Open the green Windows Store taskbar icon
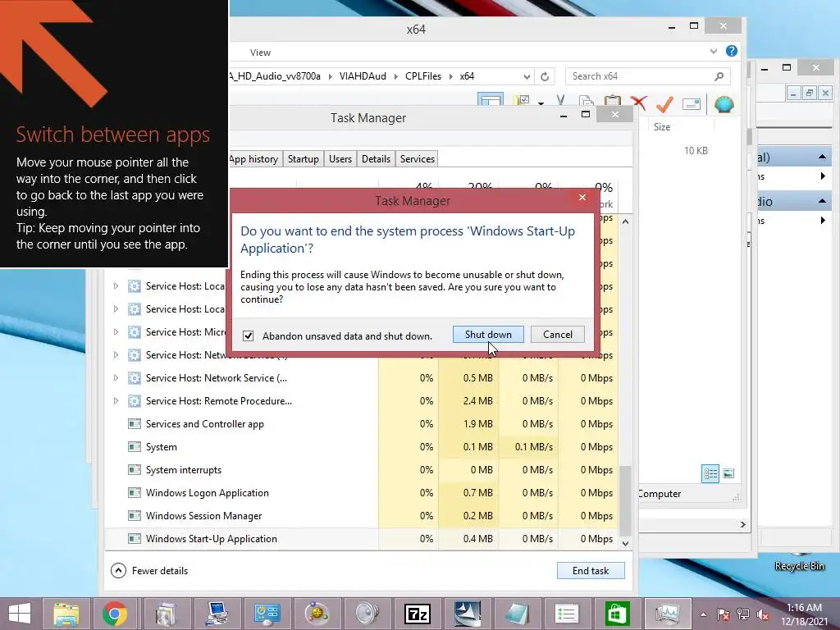This screenshot has height=630, width=840. (x=617, y=614)
